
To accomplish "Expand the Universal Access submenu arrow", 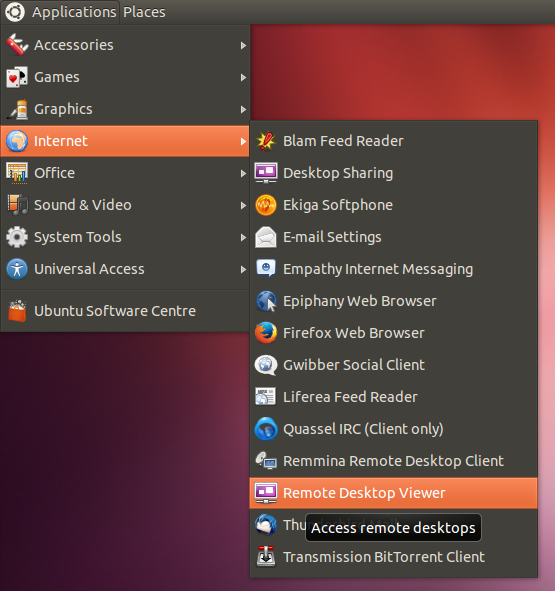I will click(243, 269).
